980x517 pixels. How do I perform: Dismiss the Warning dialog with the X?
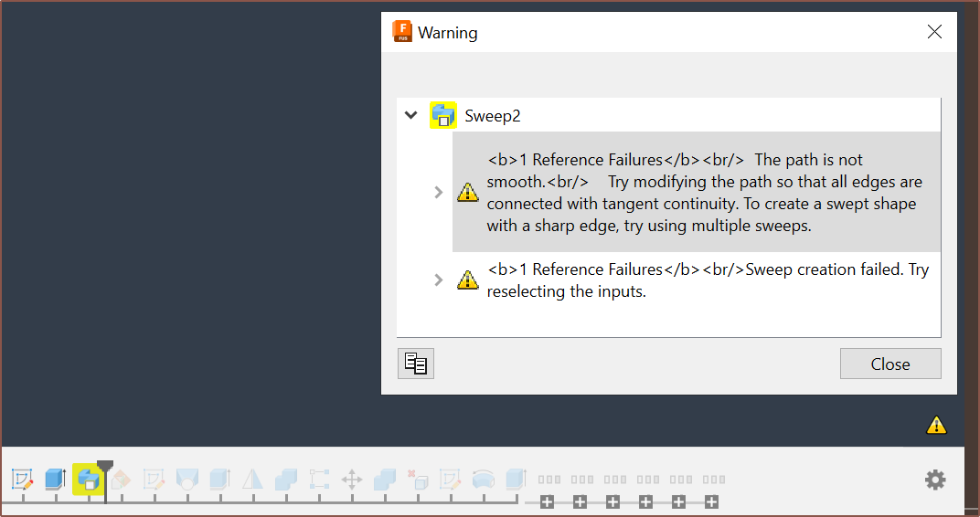(x=934, y=32)
